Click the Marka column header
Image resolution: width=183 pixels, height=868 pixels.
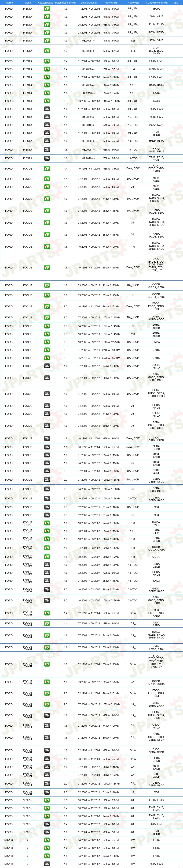(x=9, y=2)
